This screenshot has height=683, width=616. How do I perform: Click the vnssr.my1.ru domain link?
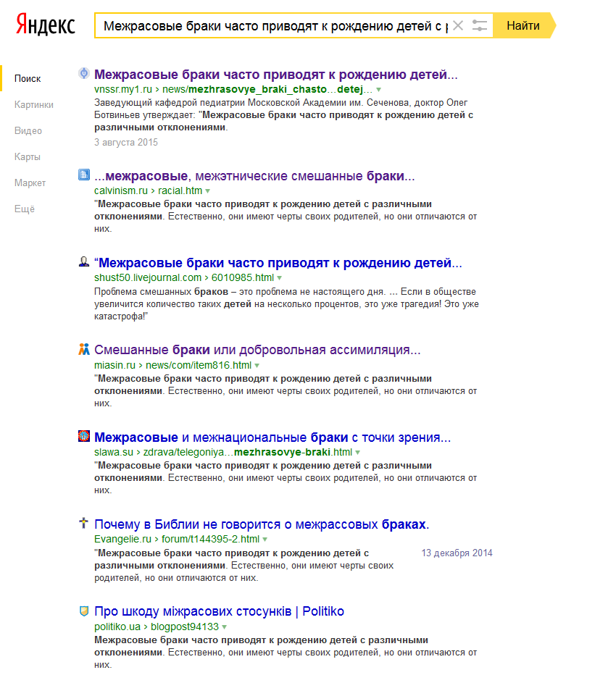point(123,89)
